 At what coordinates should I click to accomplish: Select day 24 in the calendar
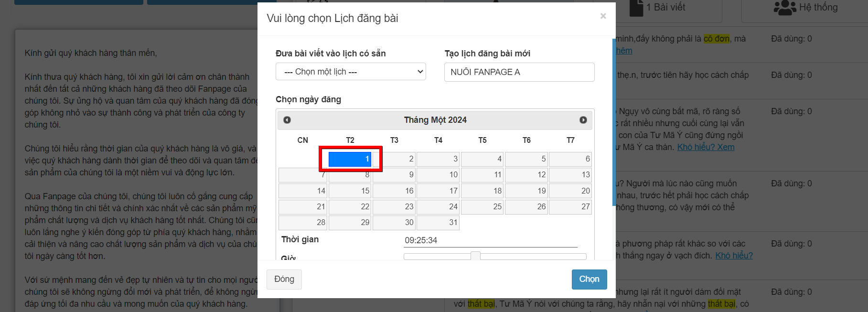click(438, 207)
